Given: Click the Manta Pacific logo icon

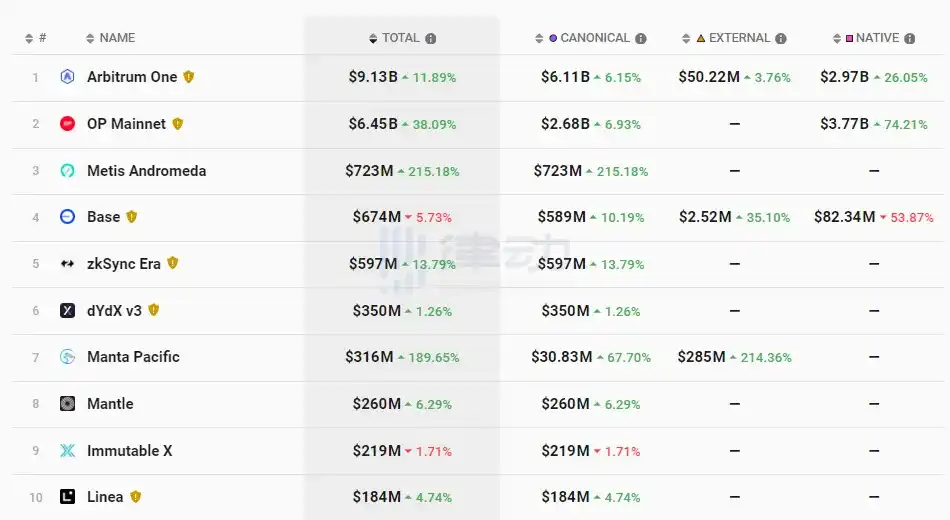Looking at the screenshot, I should [68, 357].
